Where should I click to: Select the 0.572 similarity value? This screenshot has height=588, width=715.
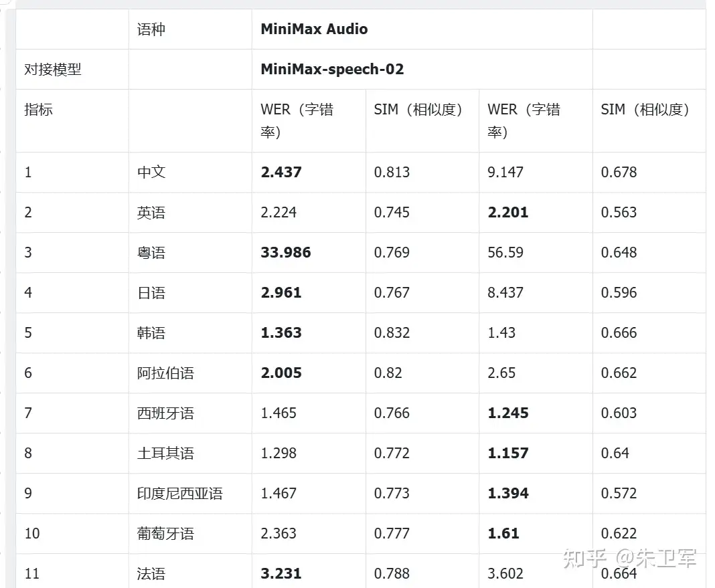(x=619, y=493)
